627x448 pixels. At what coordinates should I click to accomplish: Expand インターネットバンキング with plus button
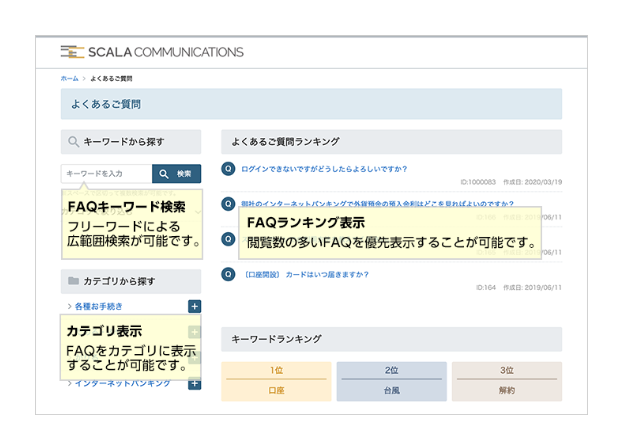tap(194, 381)
